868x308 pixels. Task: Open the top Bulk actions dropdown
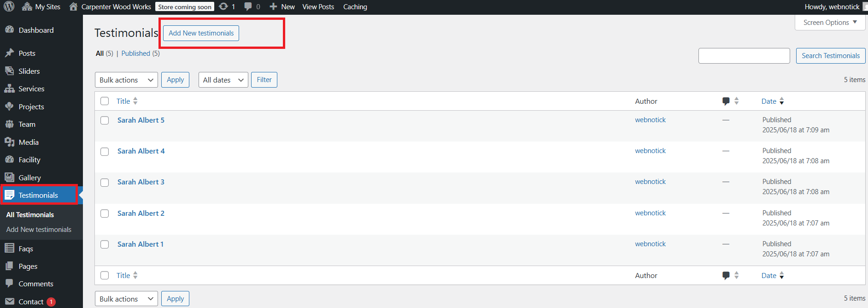(126, 80)
